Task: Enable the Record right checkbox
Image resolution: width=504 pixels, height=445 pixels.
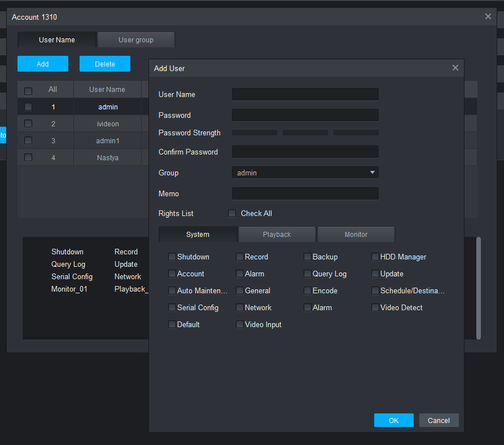Action: point(239,257)
